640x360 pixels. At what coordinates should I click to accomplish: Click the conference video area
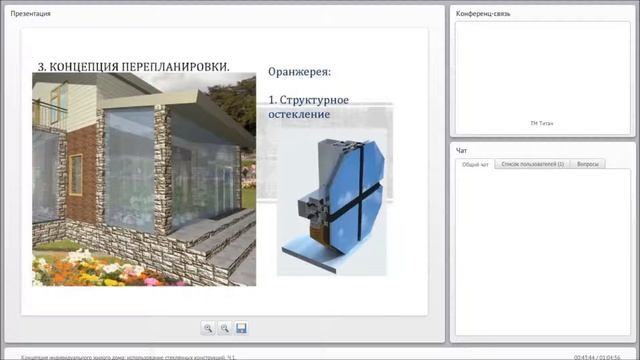click(543, 78)
